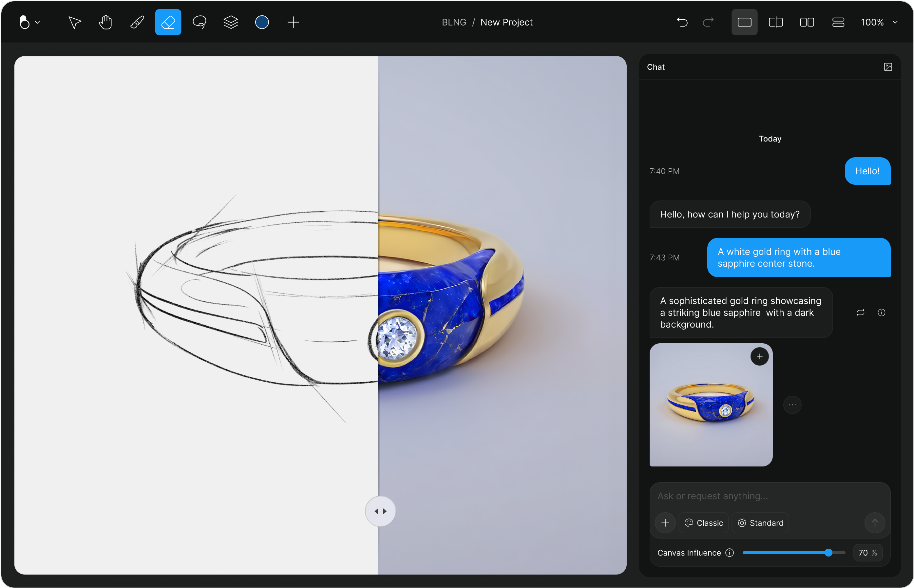Click the canvas compare divider handle

pyautogui.click(x=380, y=511)
